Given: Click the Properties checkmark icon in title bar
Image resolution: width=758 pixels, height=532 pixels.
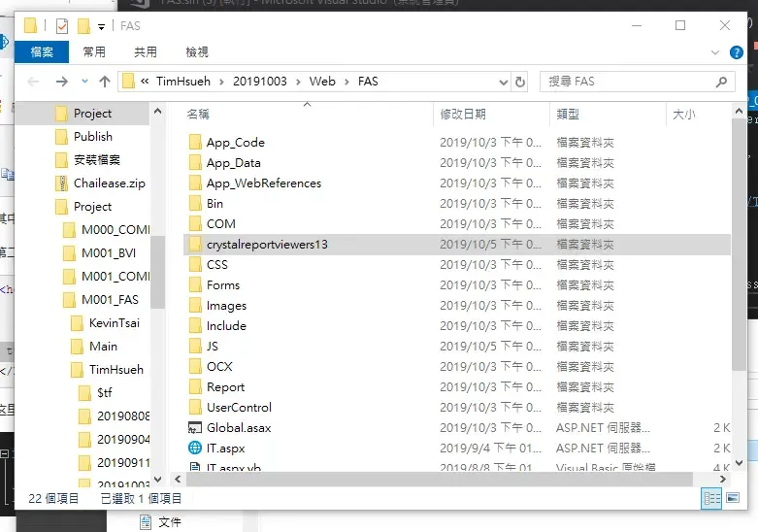Looking at the screenshot, I should [62, 25].
